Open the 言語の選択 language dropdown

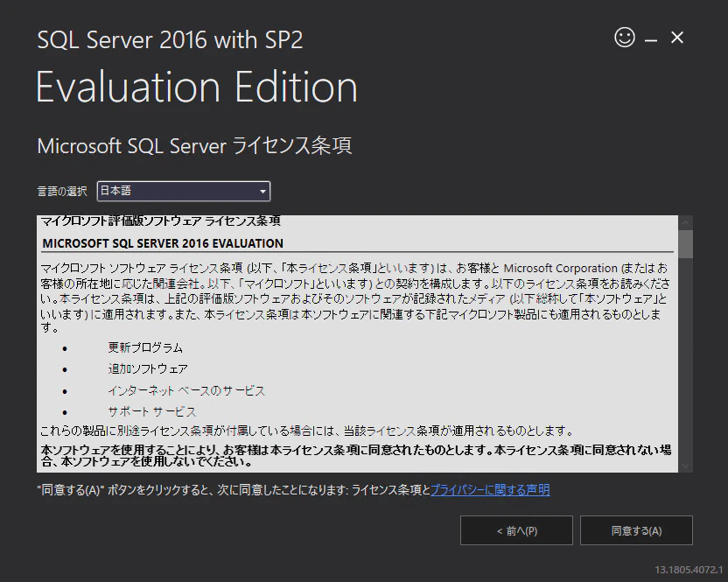[184, 191]
